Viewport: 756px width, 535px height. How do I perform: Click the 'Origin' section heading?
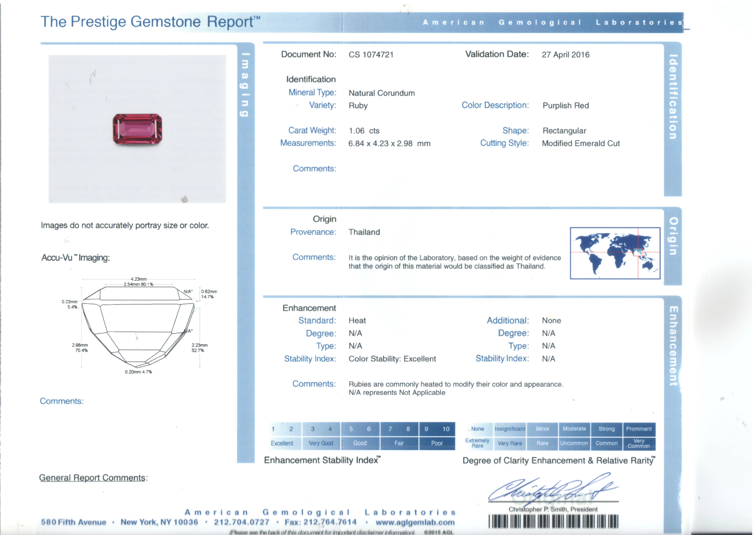pos(325,219)
